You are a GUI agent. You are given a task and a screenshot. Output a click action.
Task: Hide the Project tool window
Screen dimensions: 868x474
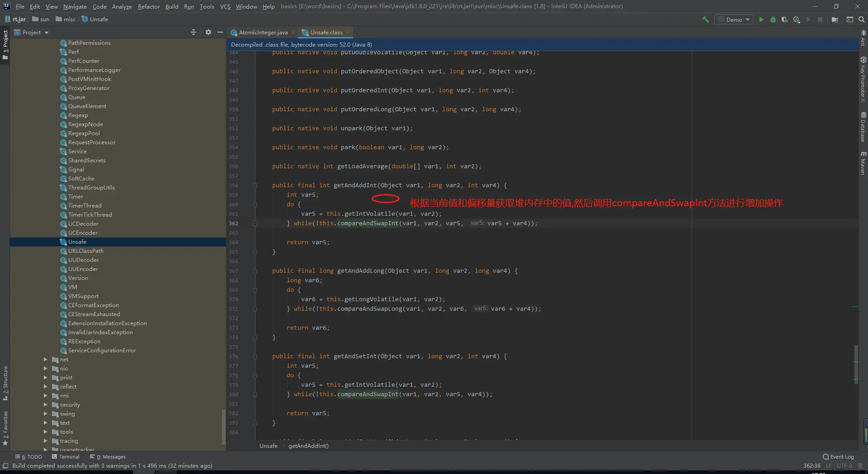220,32
